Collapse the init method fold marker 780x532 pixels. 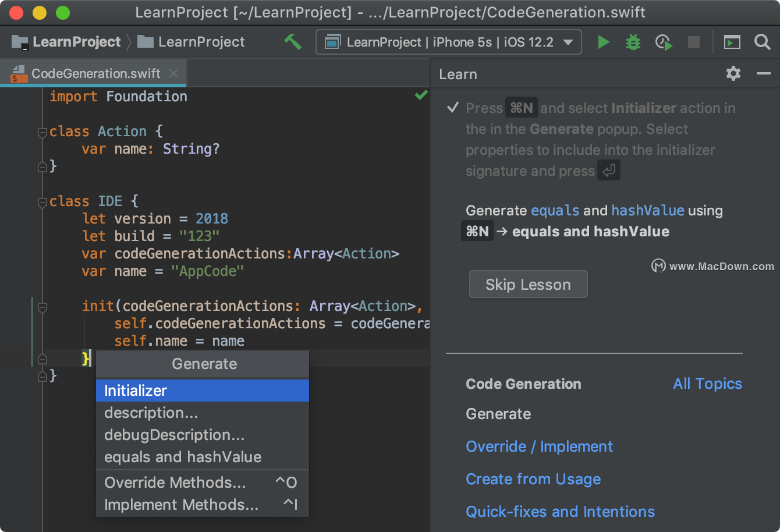[42, 307]
